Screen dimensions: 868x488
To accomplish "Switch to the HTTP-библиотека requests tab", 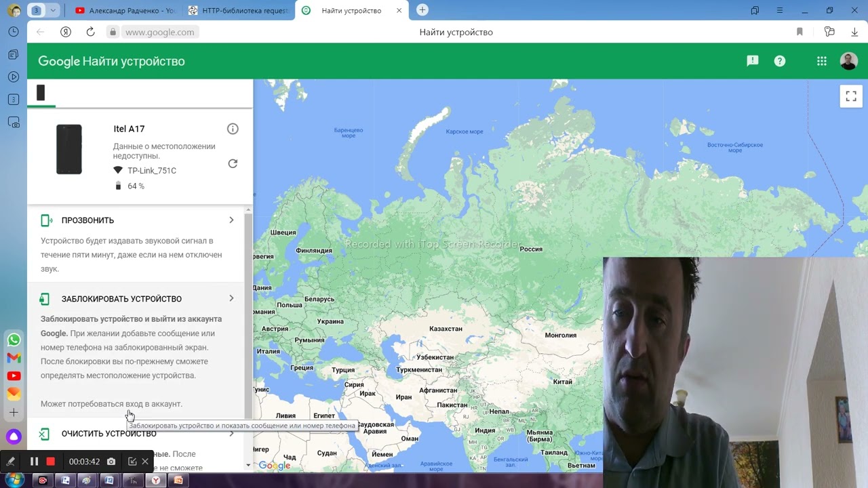I will (239, 10).
